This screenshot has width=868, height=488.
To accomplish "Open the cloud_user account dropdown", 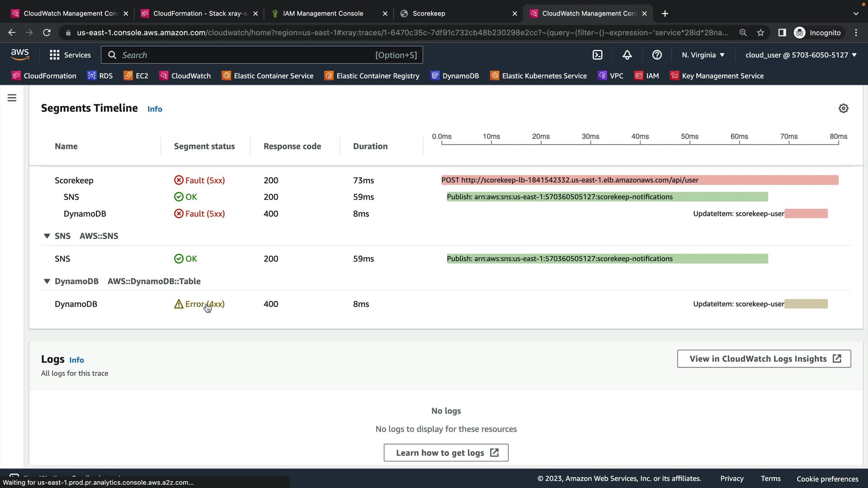I will coord(801,55).
